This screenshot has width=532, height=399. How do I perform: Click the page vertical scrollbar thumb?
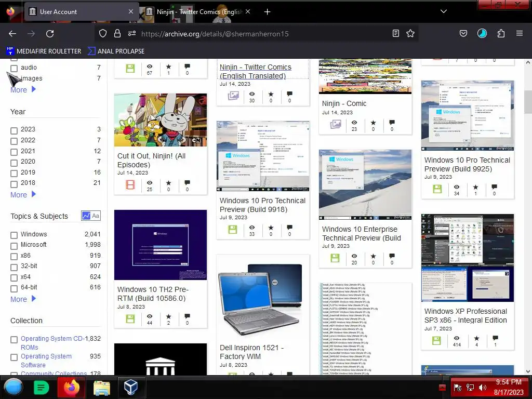click(528, 102)
